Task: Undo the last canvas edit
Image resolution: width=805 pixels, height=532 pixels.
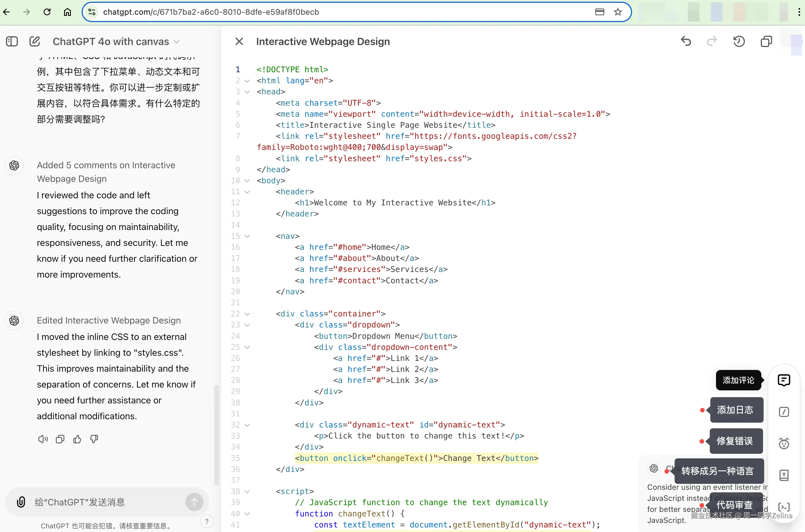Action: click(686, 41)
